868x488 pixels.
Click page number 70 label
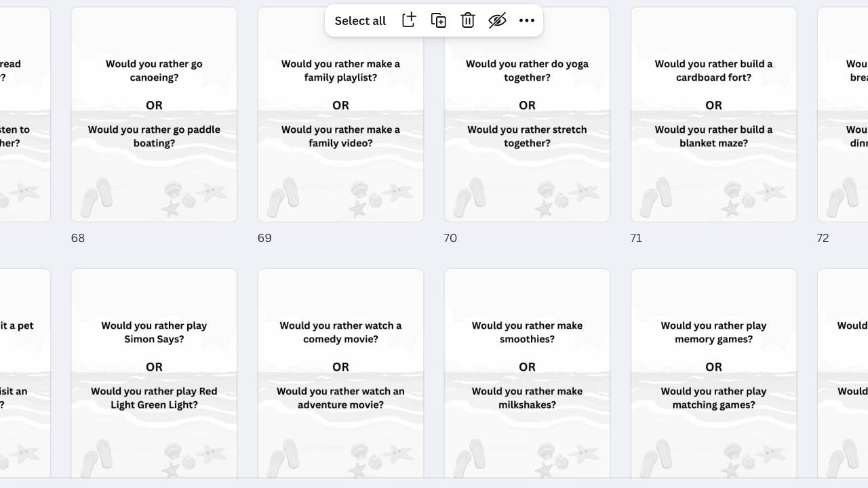pos(450,238)
